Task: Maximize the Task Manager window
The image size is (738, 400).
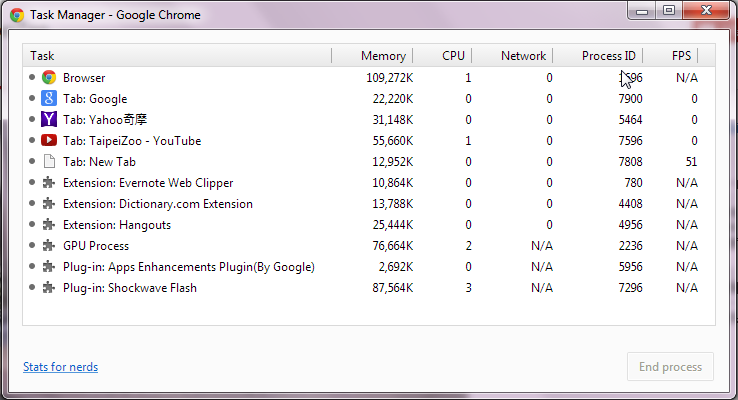Action: coord(668,10)
